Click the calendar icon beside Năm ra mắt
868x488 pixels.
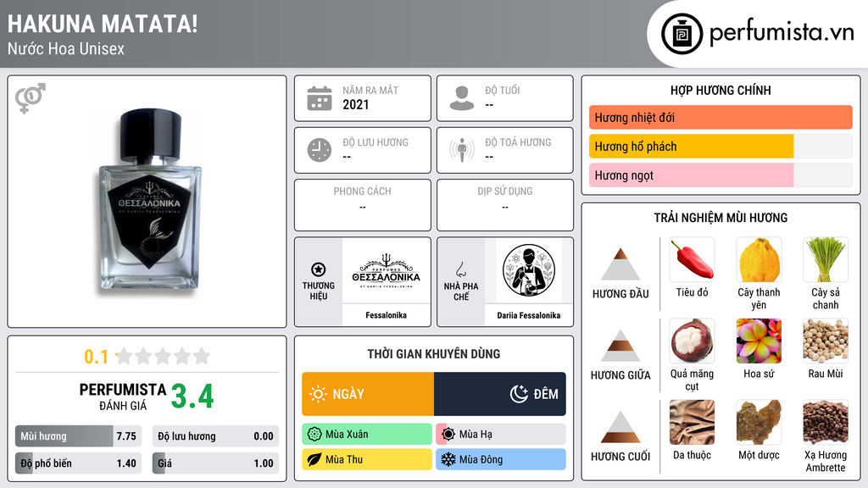pos(320,98)
